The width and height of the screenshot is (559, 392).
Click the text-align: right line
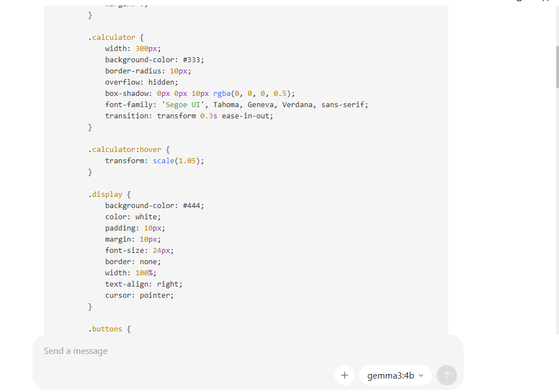pos(144,284)
